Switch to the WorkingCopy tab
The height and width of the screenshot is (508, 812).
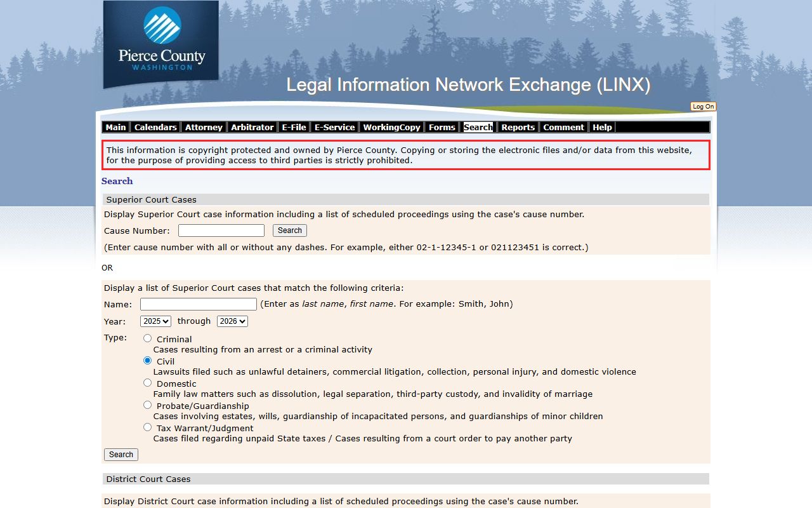pyautogui.click(x=391, y=127)
